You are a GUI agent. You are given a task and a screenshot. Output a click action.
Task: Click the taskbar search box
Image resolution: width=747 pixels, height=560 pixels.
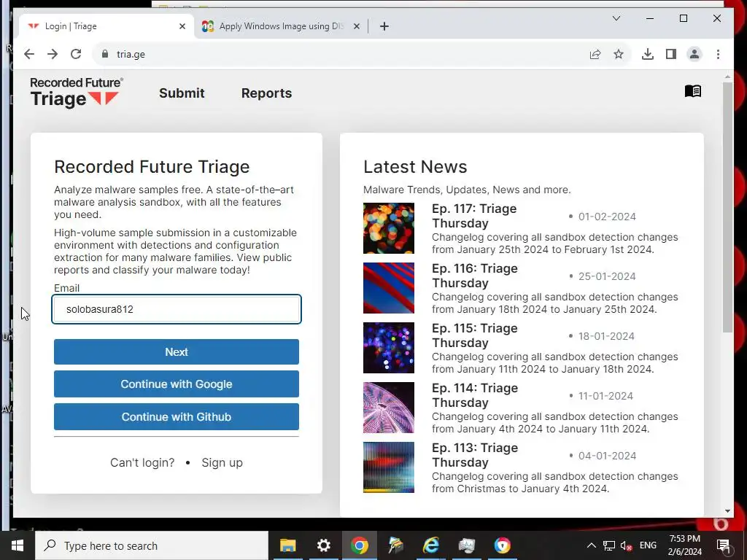coord(152,545)
